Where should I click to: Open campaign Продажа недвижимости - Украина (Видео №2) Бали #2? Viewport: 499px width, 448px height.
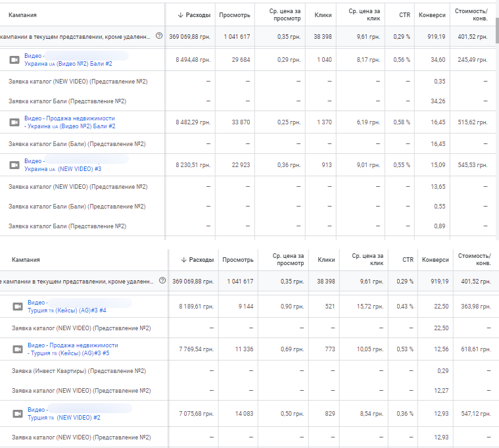point(70,122)
